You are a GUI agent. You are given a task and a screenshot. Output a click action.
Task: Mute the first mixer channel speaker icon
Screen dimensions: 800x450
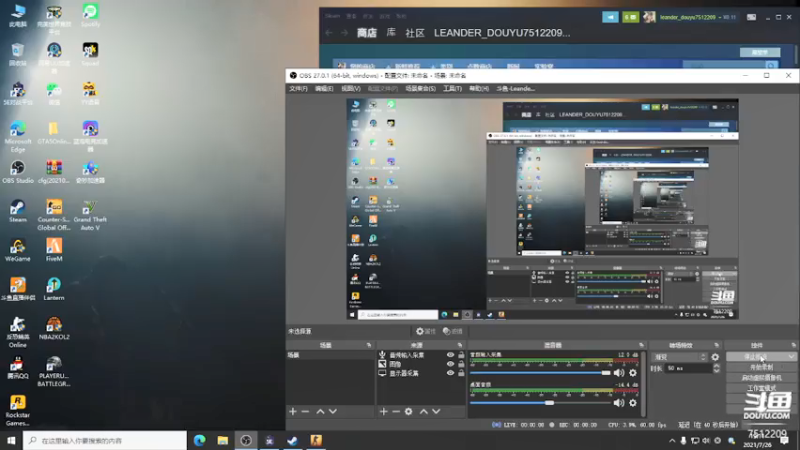point(619,373)
